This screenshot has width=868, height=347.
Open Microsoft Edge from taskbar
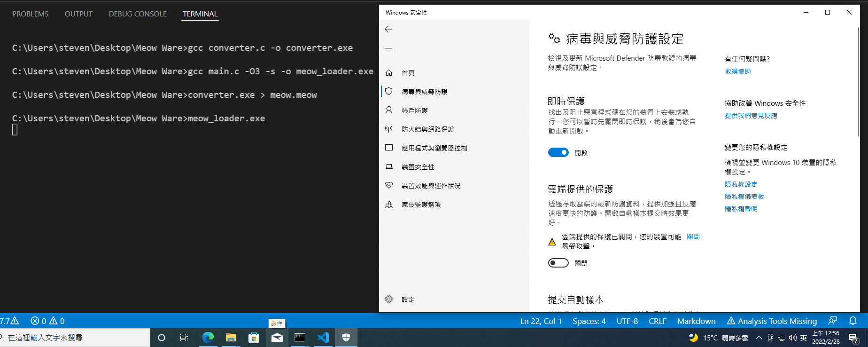coord(208,338)
